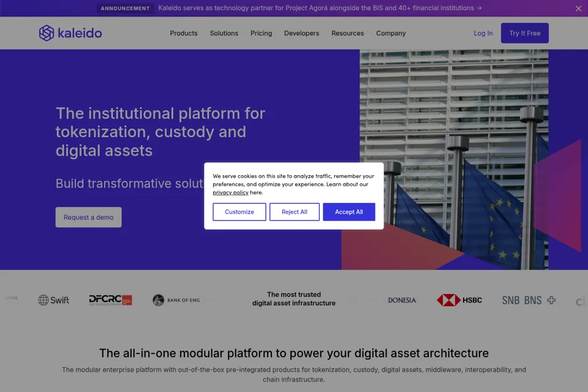
Task: Click the Try It Free button
Action: [525, 33]
